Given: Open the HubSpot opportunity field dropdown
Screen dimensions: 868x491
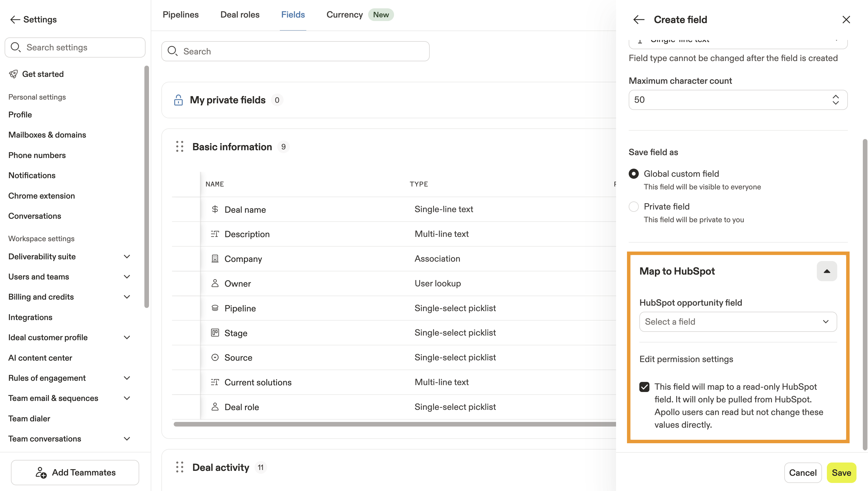Looking at the screenshot, I should 738,322.
